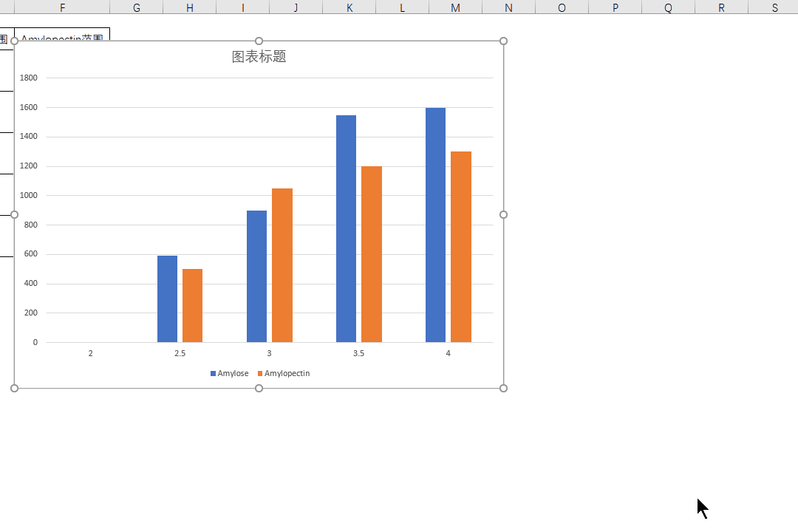The image size is (798, 532).
Task: Select the blue Amylose bar at 3.5
Action: click(346, 228)
